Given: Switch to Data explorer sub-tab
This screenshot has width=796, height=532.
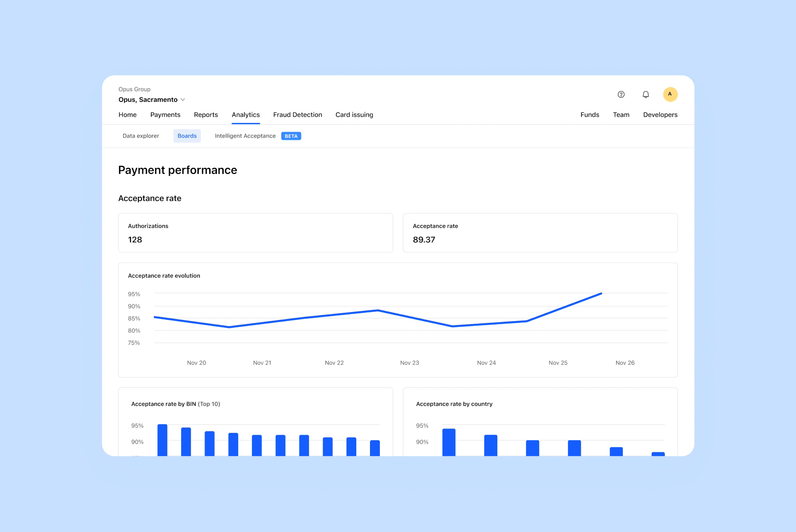Looking at the screenshot, I should pos(141,136).
